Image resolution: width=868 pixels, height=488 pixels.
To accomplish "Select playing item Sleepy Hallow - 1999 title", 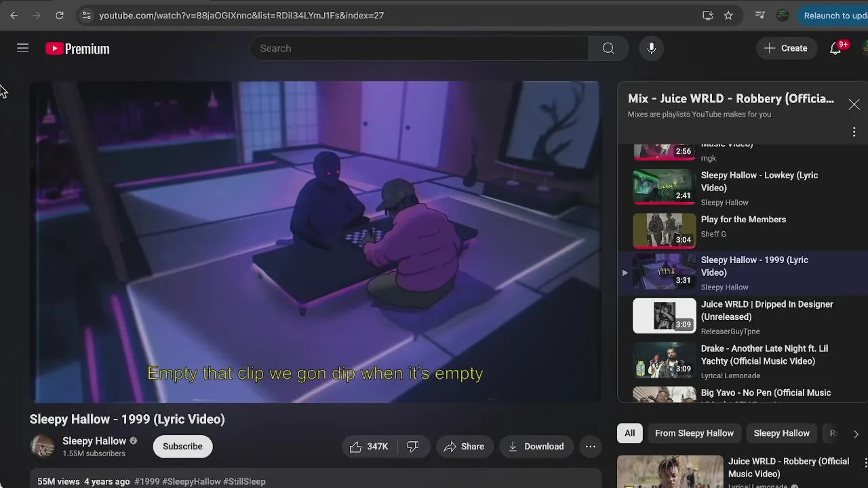I will [755, 266].
